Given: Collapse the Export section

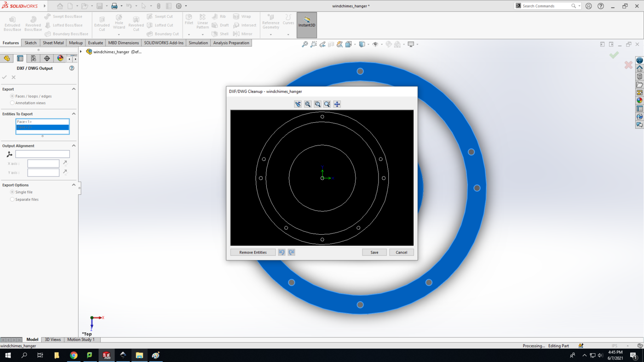Looking at the screenshot, I should pos(74,89).
